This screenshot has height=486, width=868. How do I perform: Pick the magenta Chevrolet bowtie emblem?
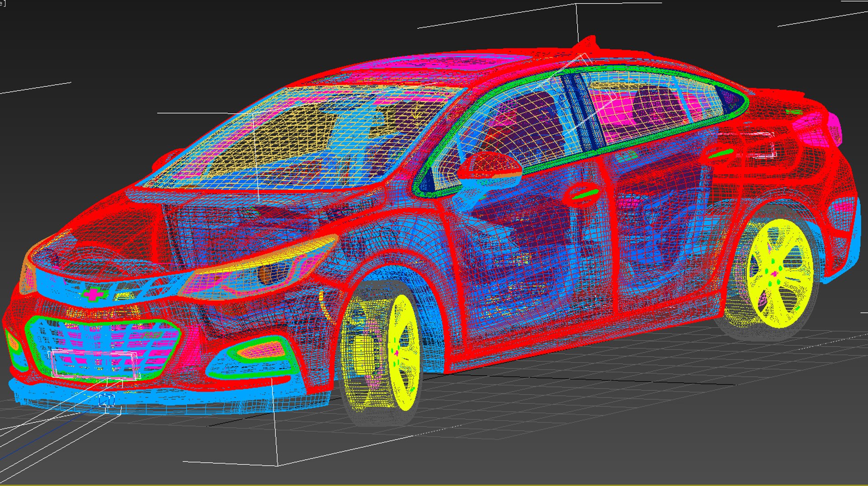coord(94,294)
